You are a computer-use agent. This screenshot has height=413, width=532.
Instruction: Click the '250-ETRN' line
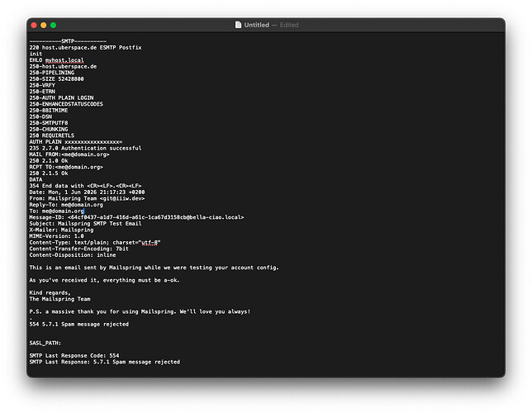coord(42,92)
